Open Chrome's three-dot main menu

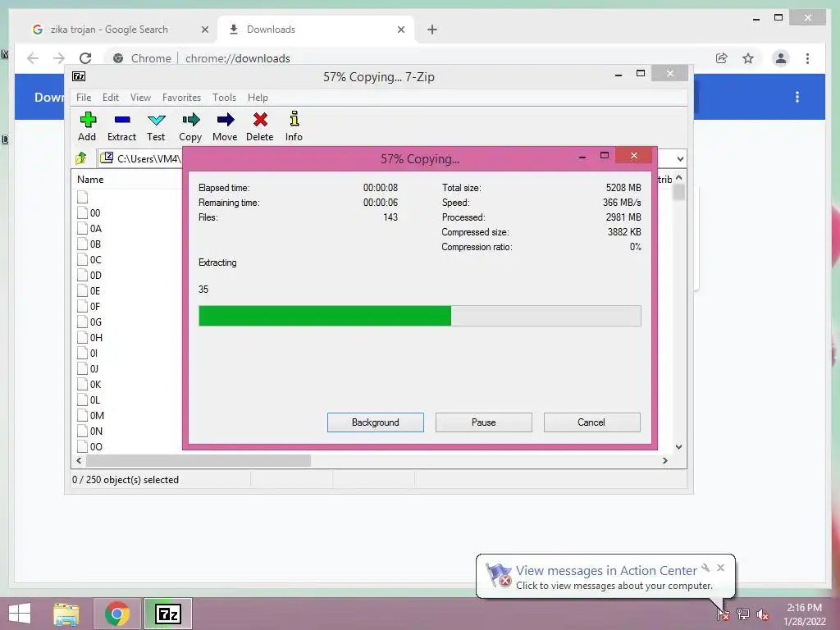pos(807,58)
